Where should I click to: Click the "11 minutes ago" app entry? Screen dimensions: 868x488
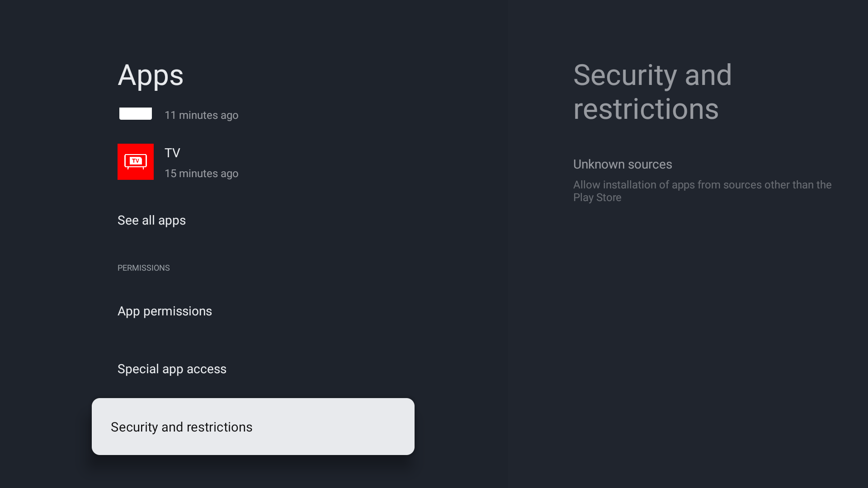201,115
